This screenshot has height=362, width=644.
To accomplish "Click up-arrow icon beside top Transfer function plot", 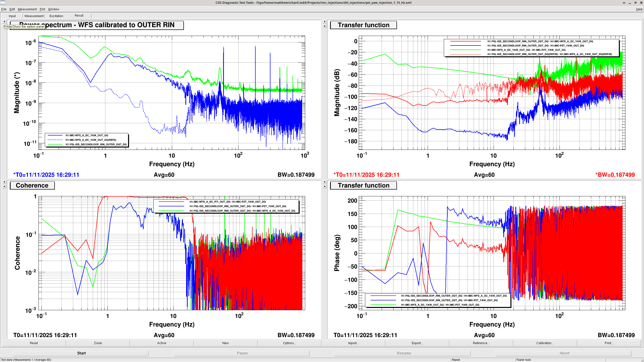I will pos(325,26).
